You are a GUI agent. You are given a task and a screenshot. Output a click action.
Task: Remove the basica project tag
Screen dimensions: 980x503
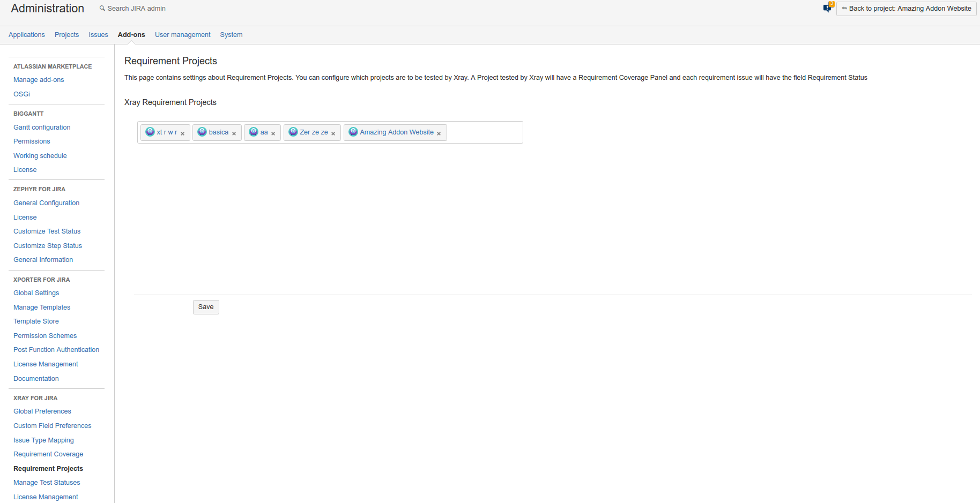tap(234, 133)
